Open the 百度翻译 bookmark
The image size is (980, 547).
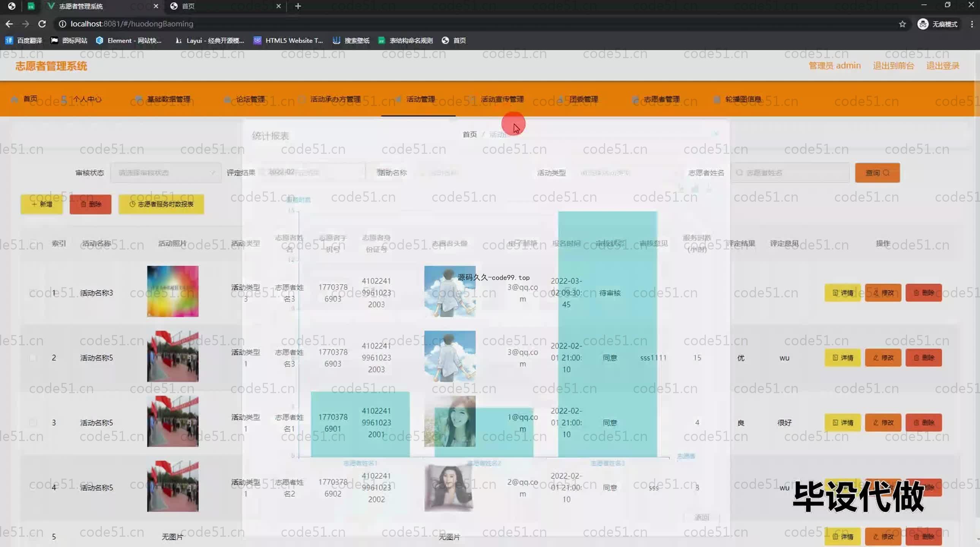[x=24, y=40]
